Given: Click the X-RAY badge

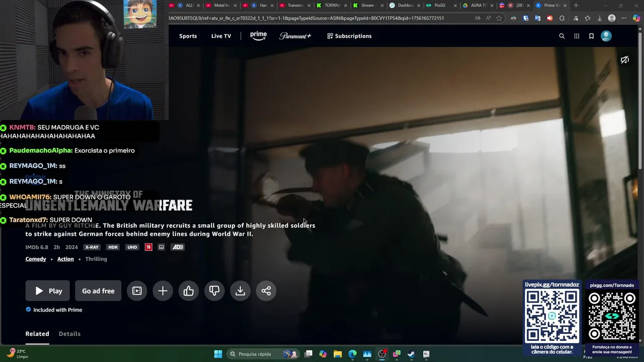Looking at the screenshot, I should [92, 247].
